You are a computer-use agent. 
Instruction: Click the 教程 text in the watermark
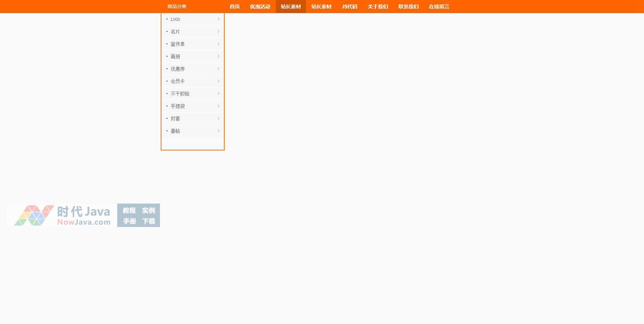(x=129, y=210)
